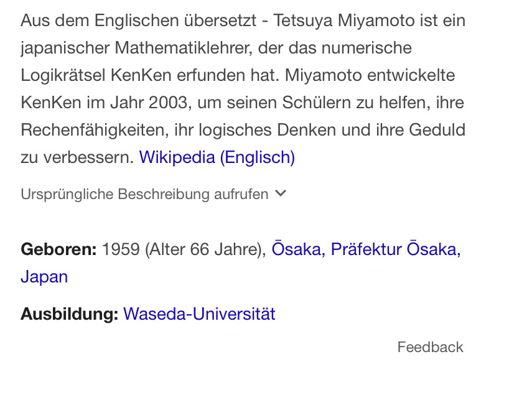Expand Ursprüngliche Beschreibung aufrufen text

point(144,194)
